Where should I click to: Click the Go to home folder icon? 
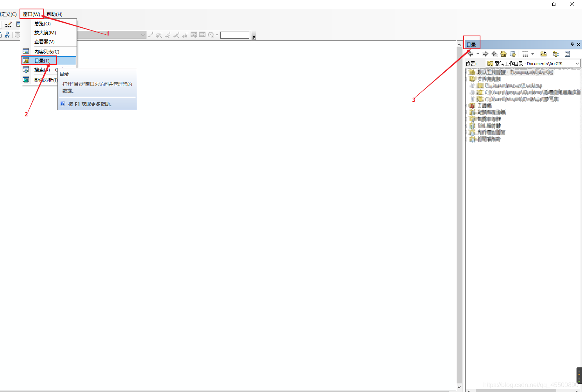click(x=503, y=54)
